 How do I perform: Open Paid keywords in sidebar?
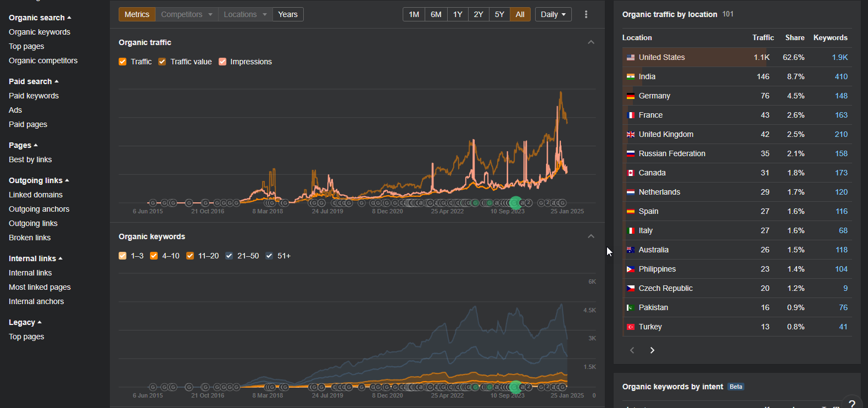[x=34, y=96]
